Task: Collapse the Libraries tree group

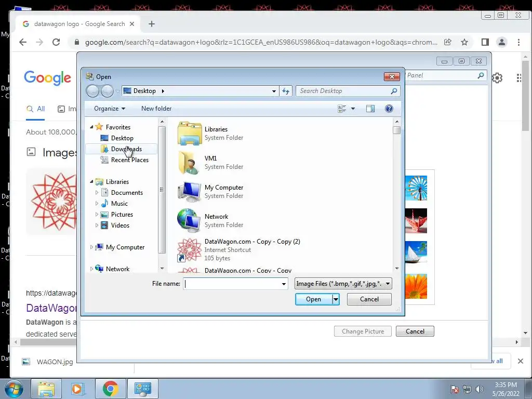Action: pos(91,181)
